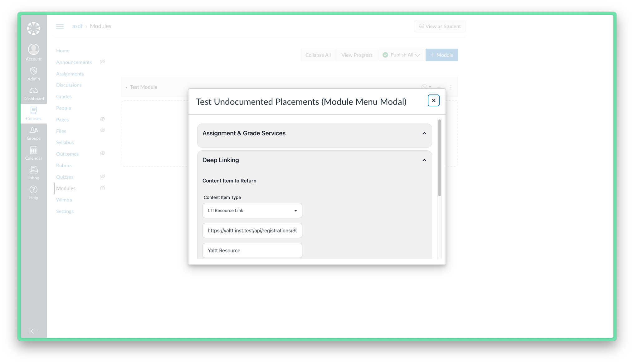Open the Publish All dropdown

pos(402,55)
